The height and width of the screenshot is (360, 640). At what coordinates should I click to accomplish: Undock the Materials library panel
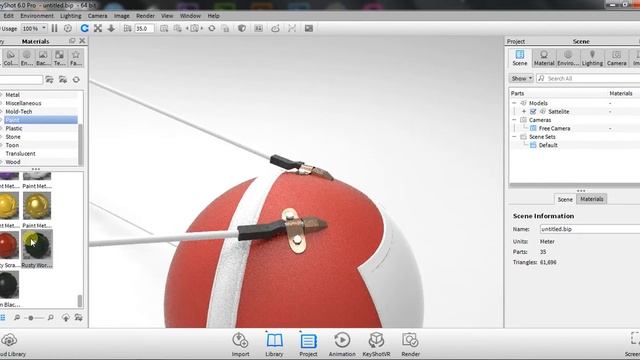coord(72,41)
